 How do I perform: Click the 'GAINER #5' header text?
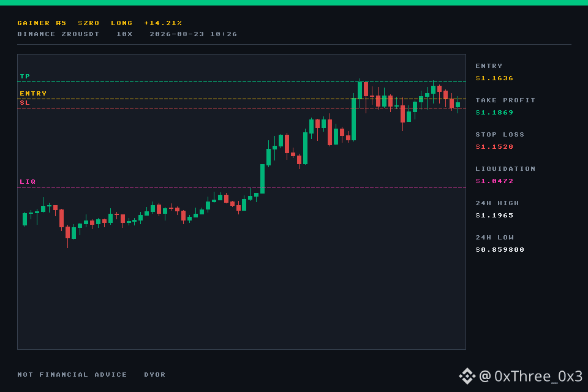[x=42, y=23]
